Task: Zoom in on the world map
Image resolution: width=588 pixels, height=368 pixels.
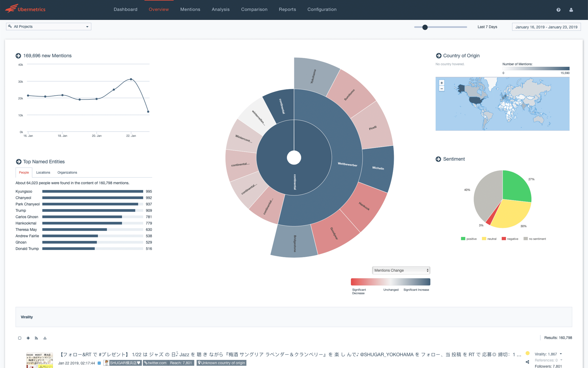Action: (x=442, y=83)
